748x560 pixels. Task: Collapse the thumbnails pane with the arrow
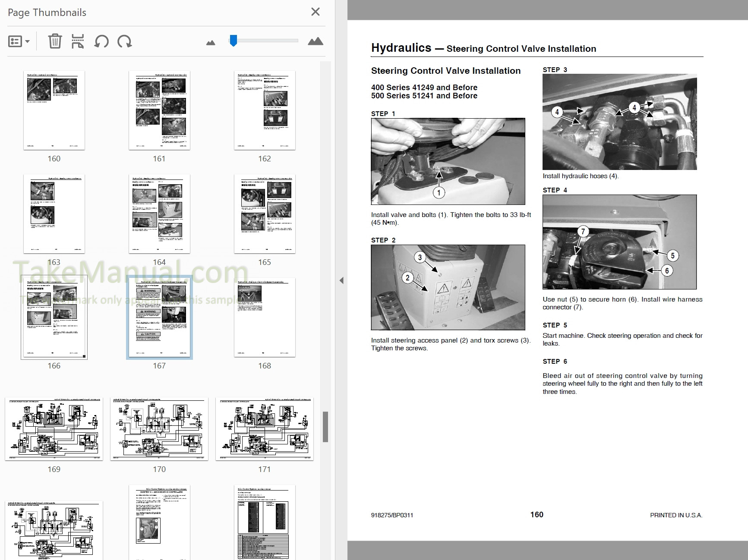point(341,280)
